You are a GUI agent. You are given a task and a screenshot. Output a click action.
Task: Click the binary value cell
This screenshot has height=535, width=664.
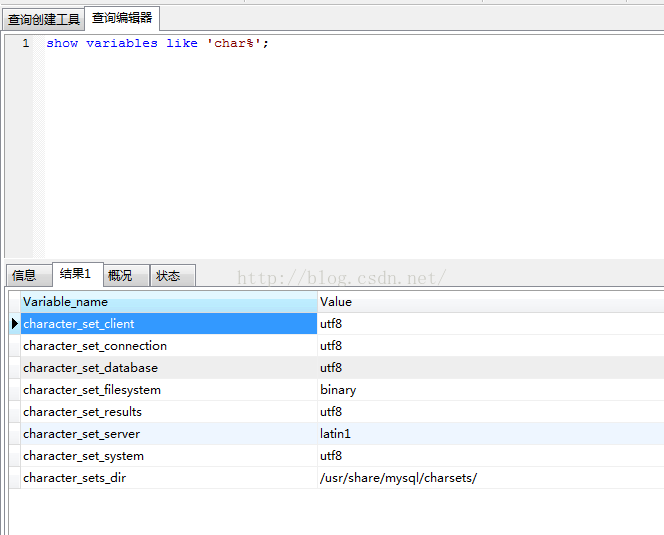click(x=490, y=390)
